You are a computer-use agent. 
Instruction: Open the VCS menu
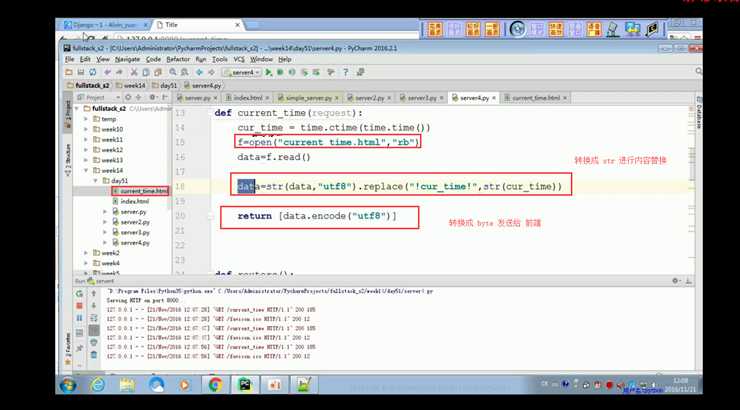click(239, 59)
